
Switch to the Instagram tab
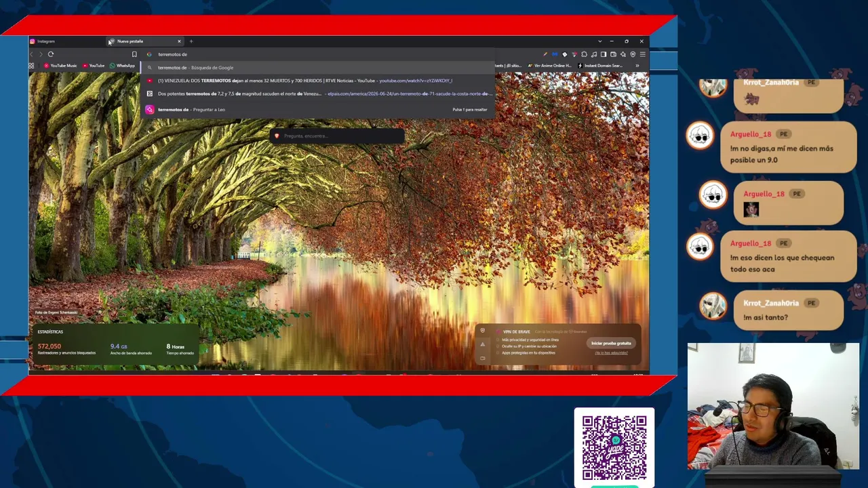coord(66,41)
